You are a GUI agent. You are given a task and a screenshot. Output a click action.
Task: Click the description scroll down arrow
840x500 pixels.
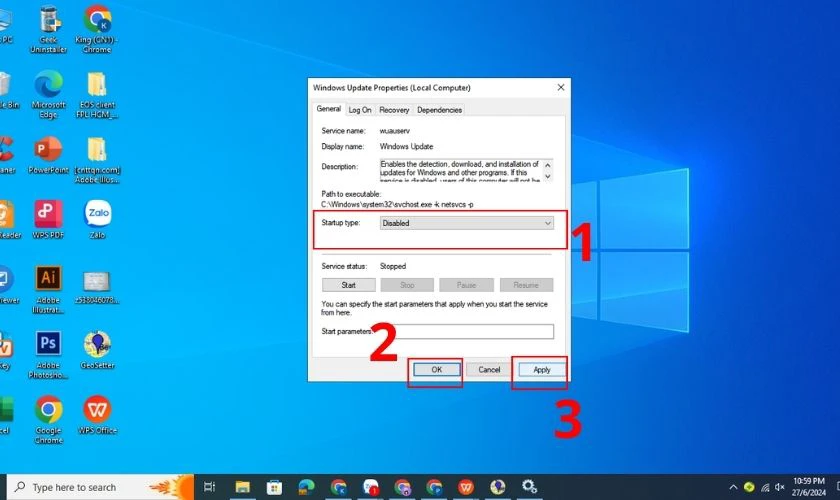(x=548, y=176)
